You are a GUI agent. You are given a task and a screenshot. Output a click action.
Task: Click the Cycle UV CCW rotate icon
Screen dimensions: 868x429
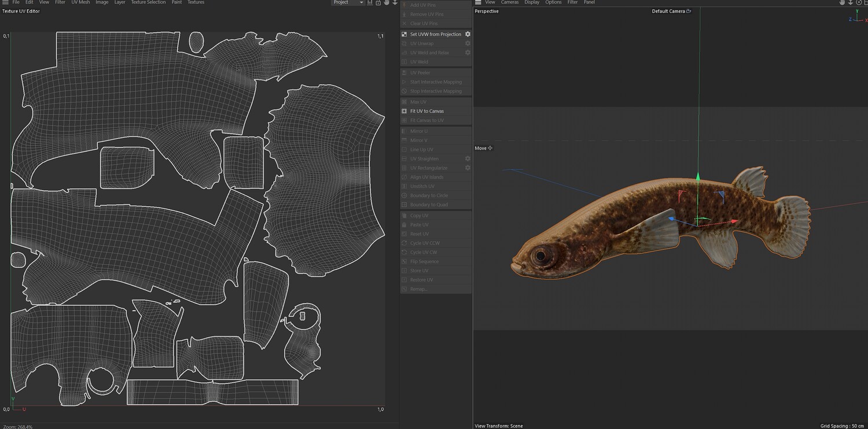coord(404,243)
